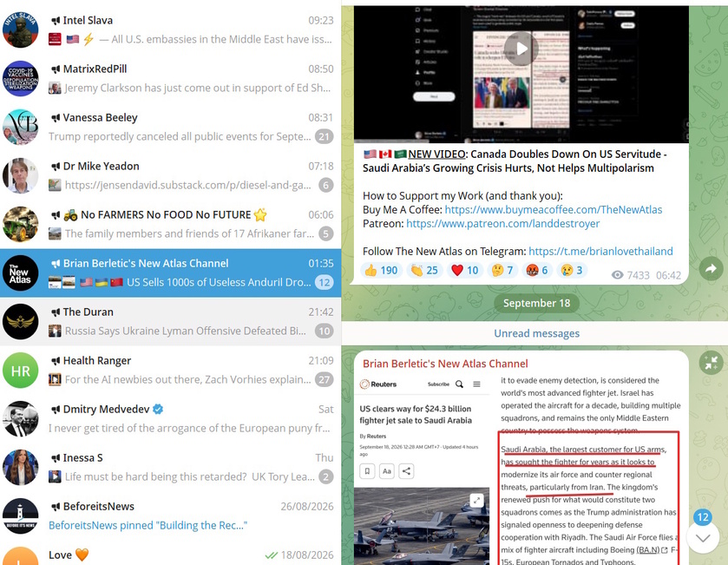Screen dimensions: 728x565
Task: Click the New Atlas channel avatar
Action: pos(21,273)
